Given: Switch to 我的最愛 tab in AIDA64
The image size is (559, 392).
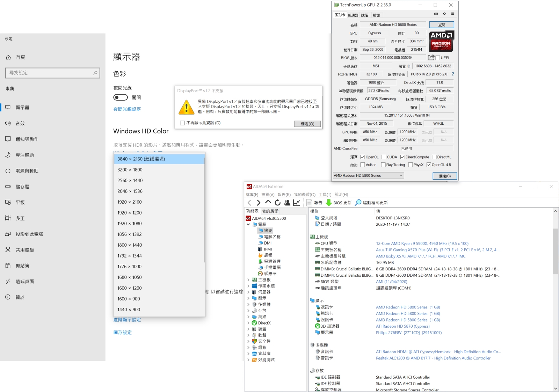Looking at the screenshot, I should pyautogui.click(x=270, y=211).
